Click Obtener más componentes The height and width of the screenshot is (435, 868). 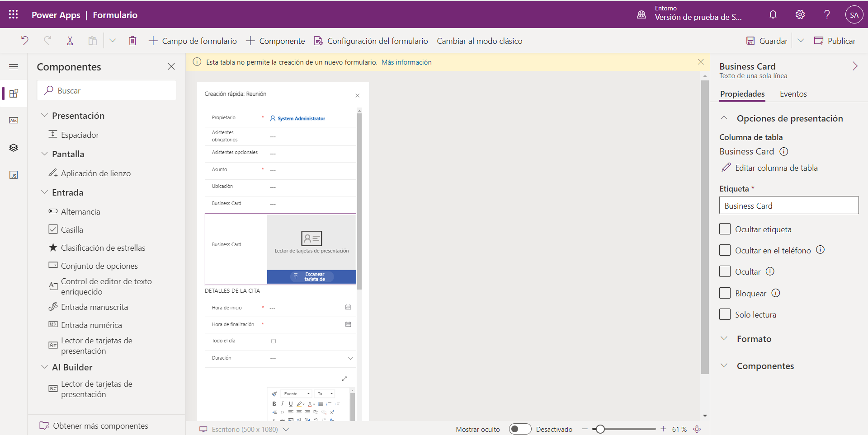[94, 426]
